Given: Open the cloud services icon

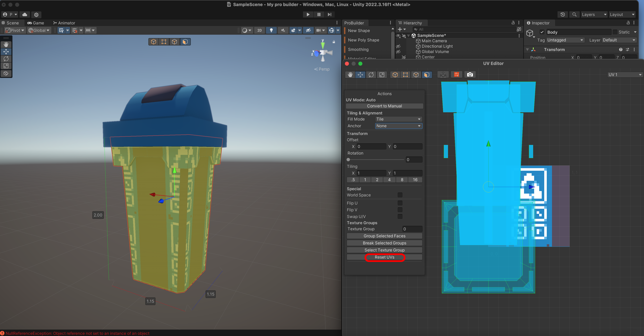Looking at the screenshot, I should point(25,14).
